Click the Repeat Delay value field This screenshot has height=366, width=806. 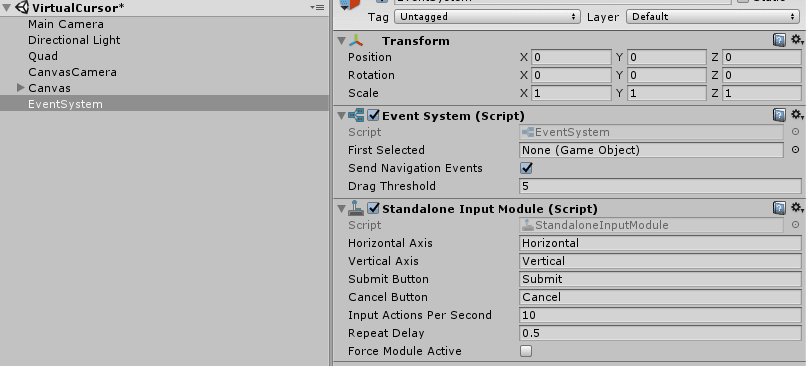click(x=660, y=333)
